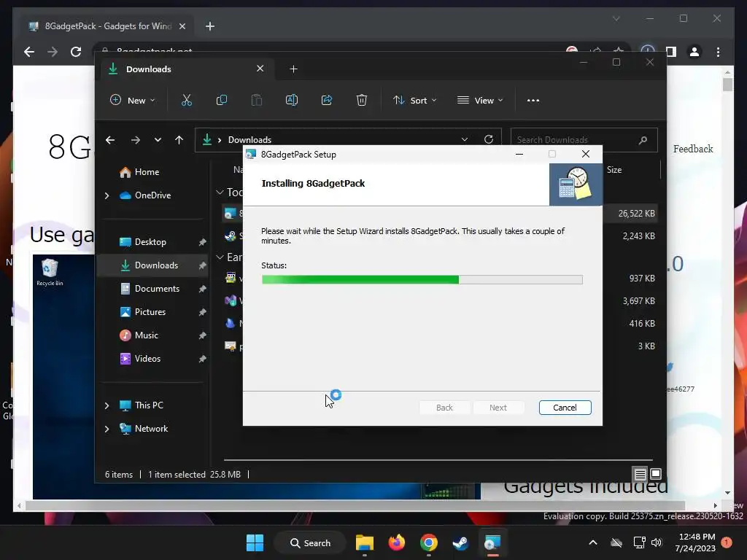The image size is (747, 560).
Task: Expand This PC in navigation pane
Action: [107, 405]
